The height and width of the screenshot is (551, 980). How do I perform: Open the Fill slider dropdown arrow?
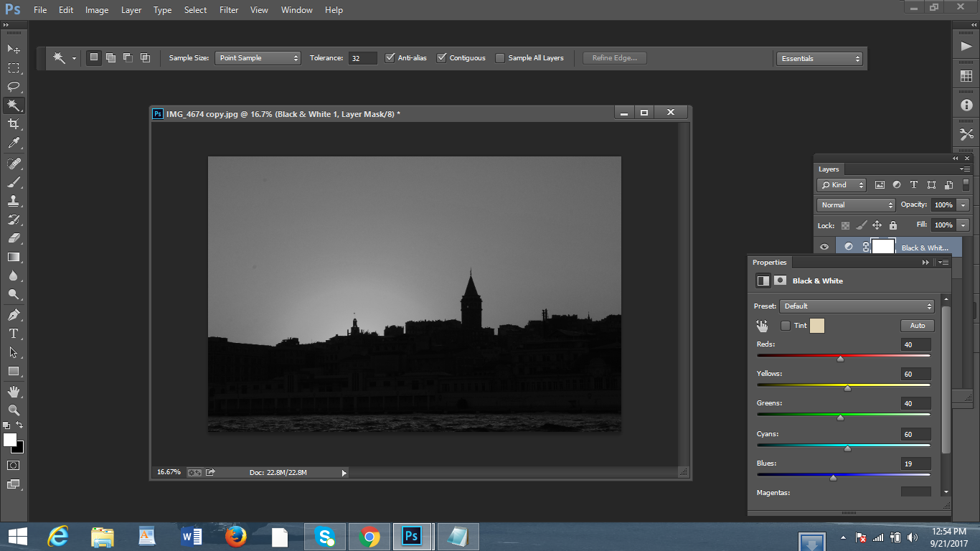click(x=963, y=225)
